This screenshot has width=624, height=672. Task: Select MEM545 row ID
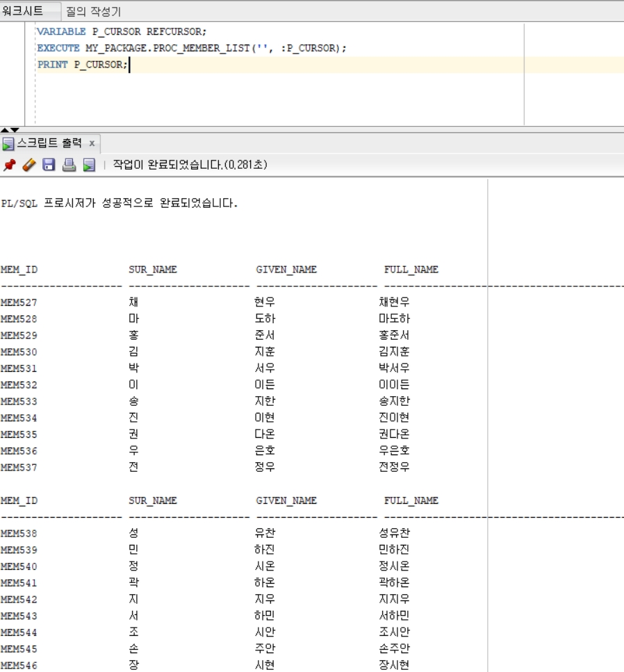point(19,649)
